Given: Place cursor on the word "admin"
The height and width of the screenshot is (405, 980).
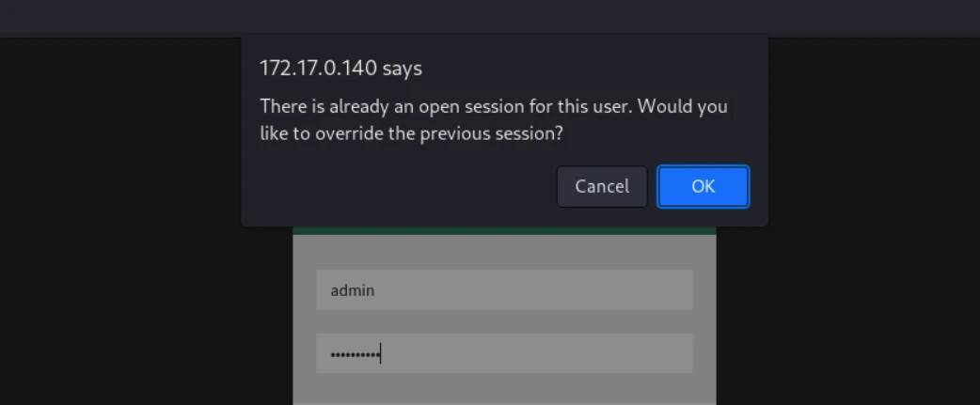Looking at the screenshot, I should 353,291.
